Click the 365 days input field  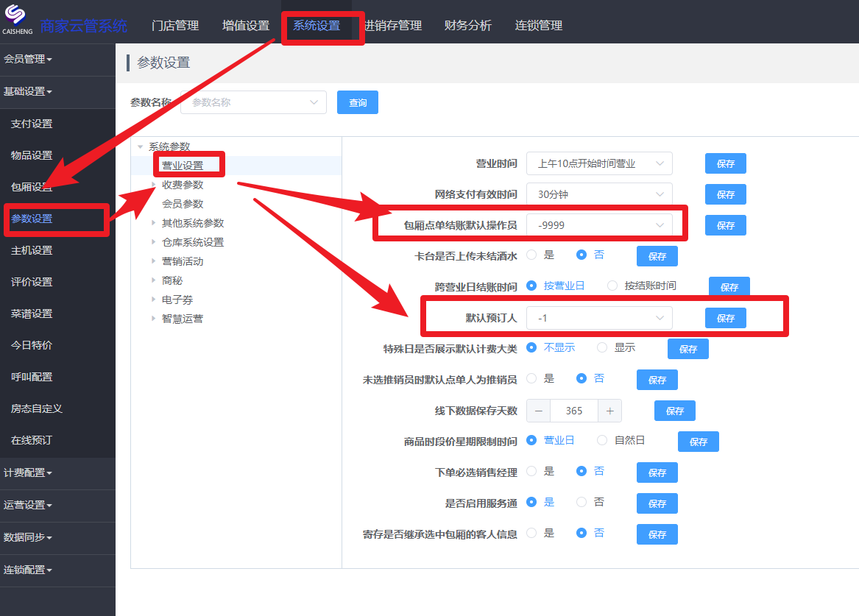pos(574,411)
